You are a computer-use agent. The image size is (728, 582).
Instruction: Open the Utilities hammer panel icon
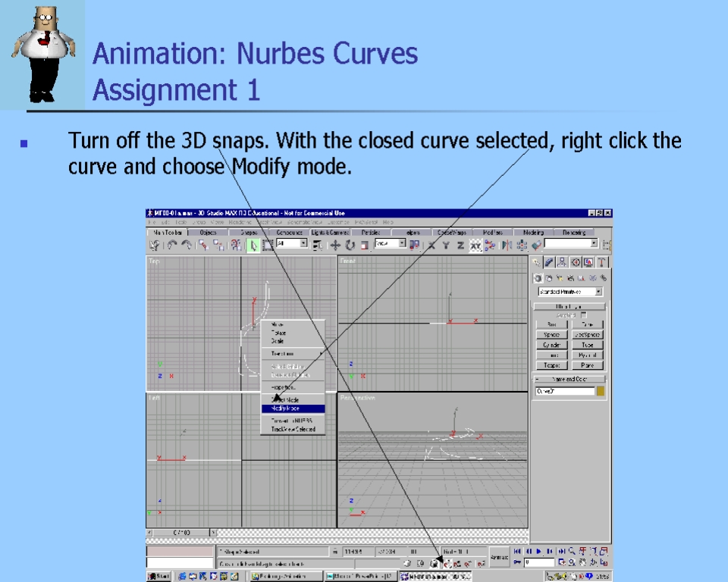[602, 262]
